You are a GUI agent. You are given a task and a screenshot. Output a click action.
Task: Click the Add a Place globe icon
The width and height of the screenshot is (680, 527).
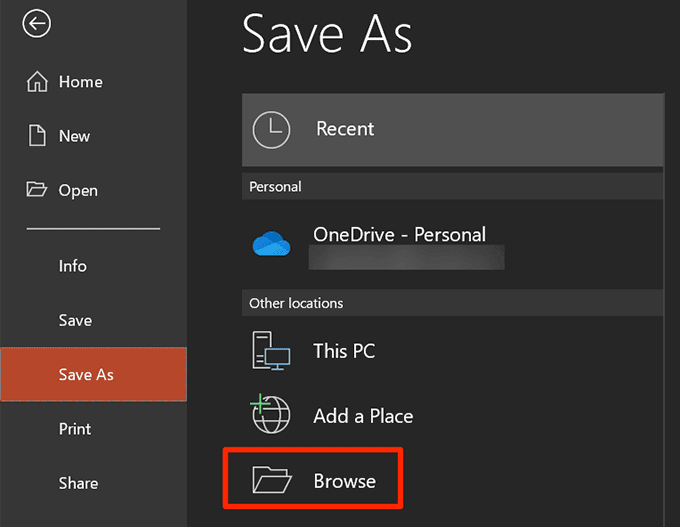(272, 415)
